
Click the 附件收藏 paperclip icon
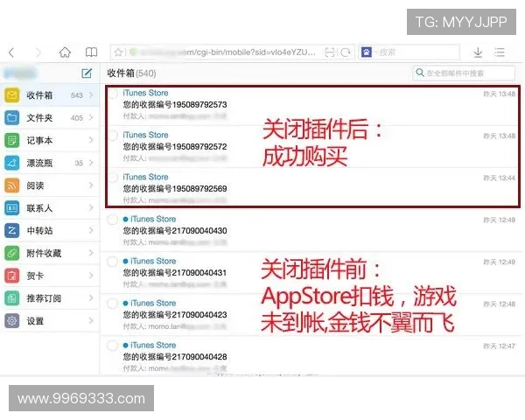[12, 253]
